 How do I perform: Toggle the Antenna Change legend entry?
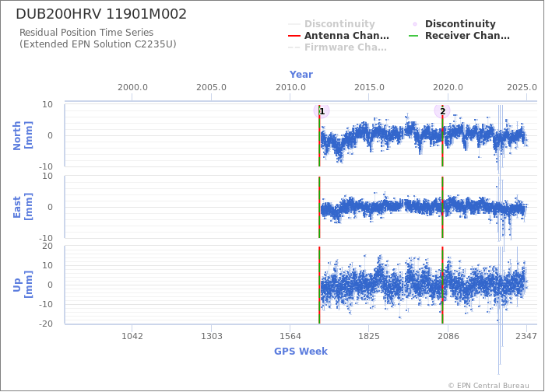pyautogui.click(x=339, y=36)
